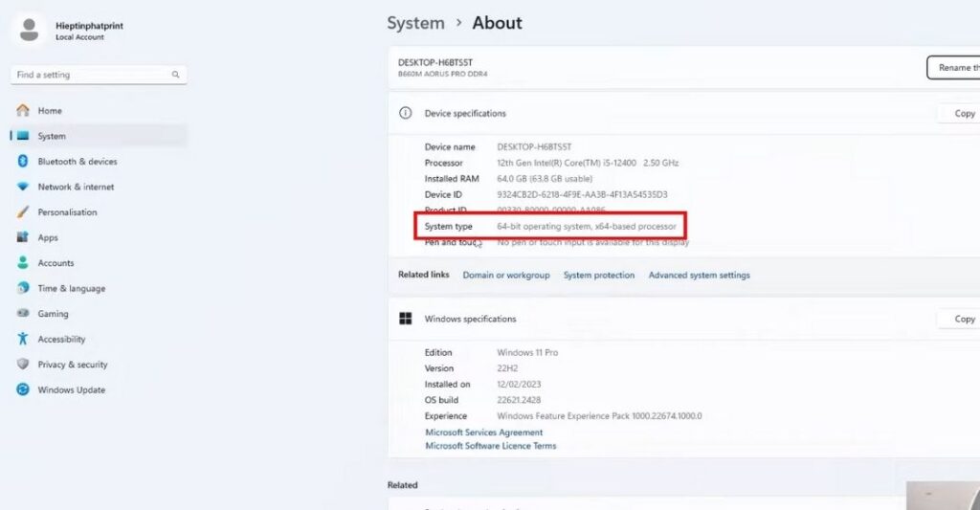Click the Personalisation paintbrush icon
This screenshot has width=980, height=510.
click(x=23, y=212)
